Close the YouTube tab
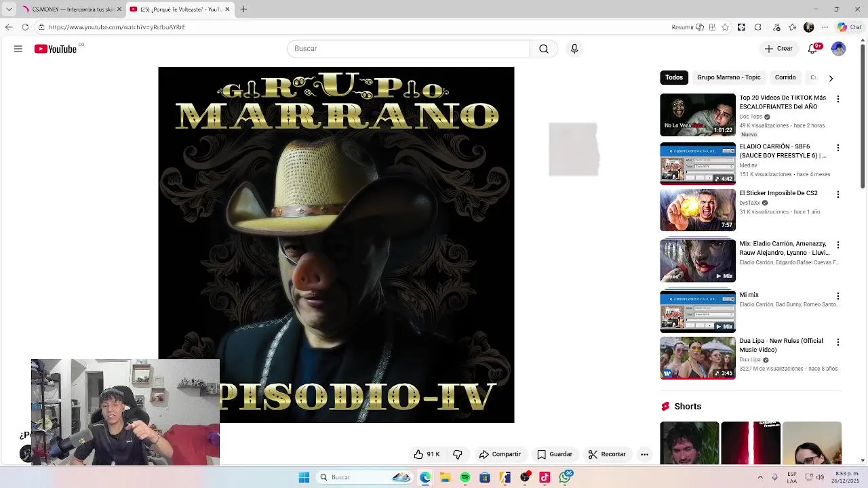868x488 pixels. point(227,9)
